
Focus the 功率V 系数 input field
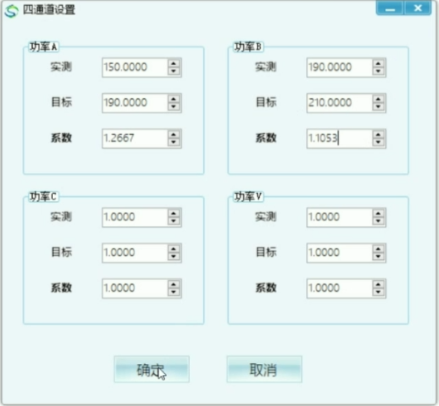339,288
